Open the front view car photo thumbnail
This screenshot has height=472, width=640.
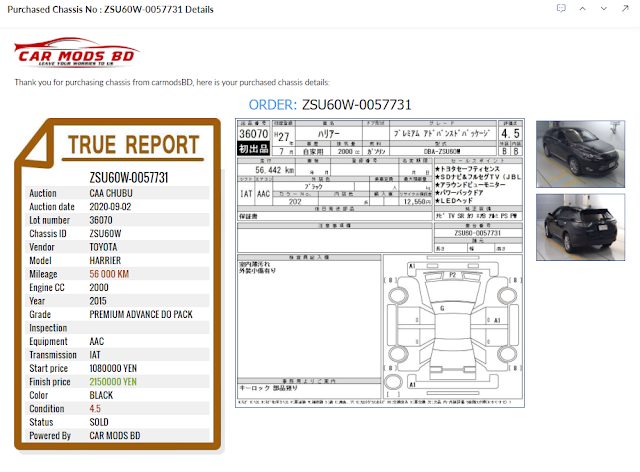tap(580, 154)
